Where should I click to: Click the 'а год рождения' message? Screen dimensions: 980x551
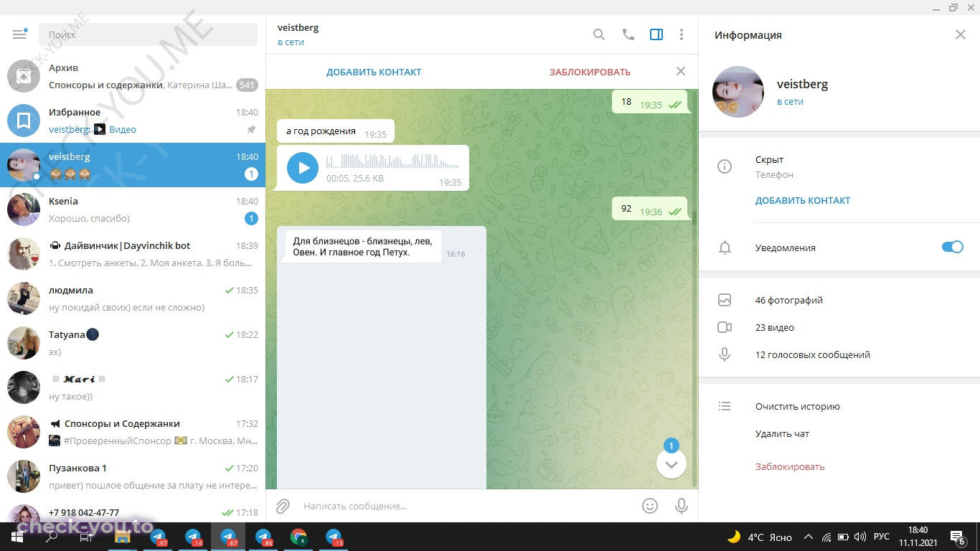[x=336, y=131]
